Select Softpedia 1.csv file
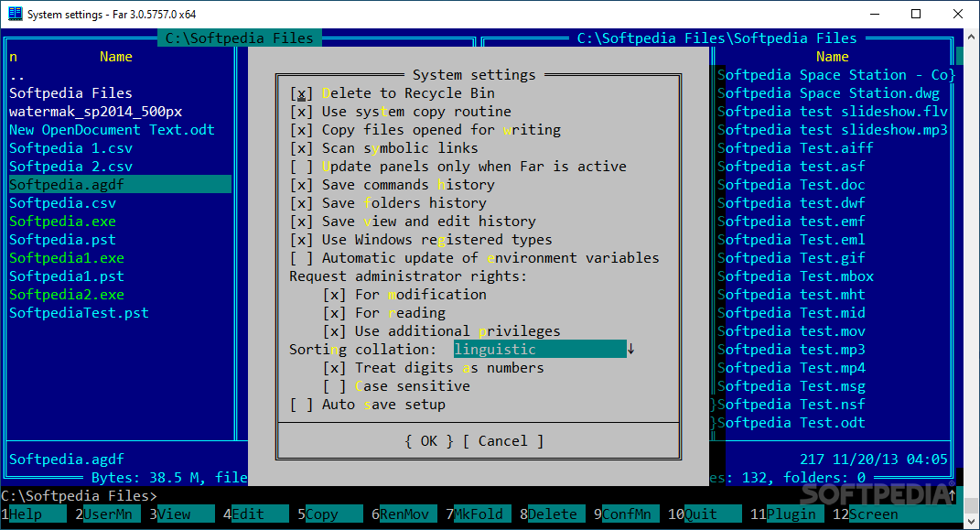 (70, 148)
